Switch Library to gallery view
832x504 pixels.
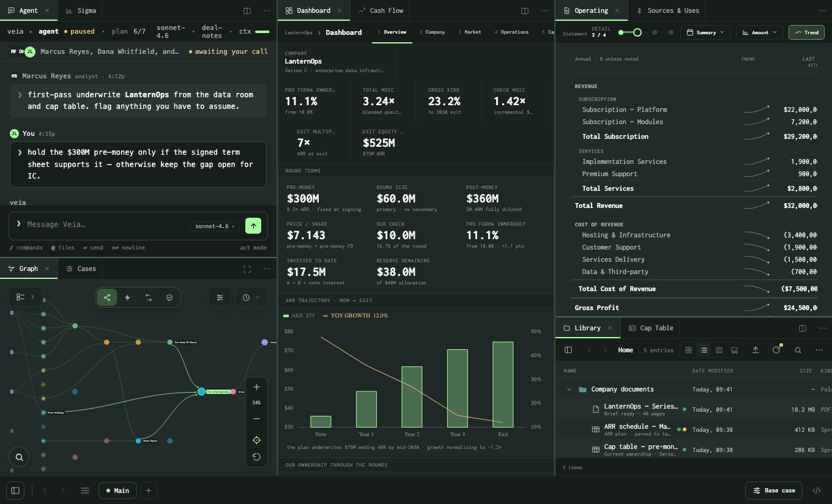[x=734, y=350]
